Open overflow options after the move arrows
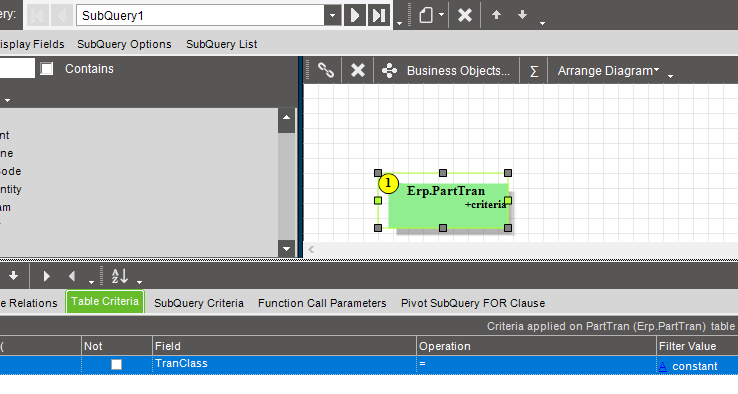This screenshot has height=394, width=738. coord(543,23)
